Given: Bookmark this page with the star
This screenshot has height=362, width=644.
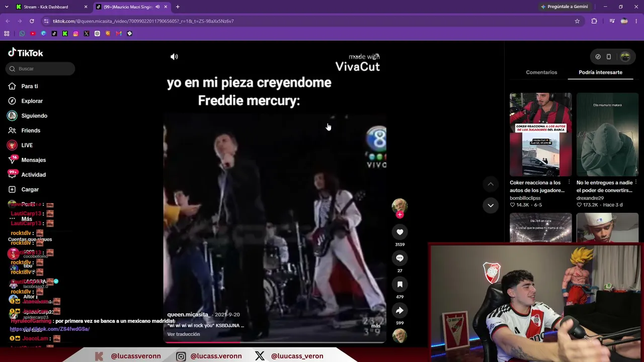Looking at the screenshot, I should pyautogui.click(x=577, y=21).
